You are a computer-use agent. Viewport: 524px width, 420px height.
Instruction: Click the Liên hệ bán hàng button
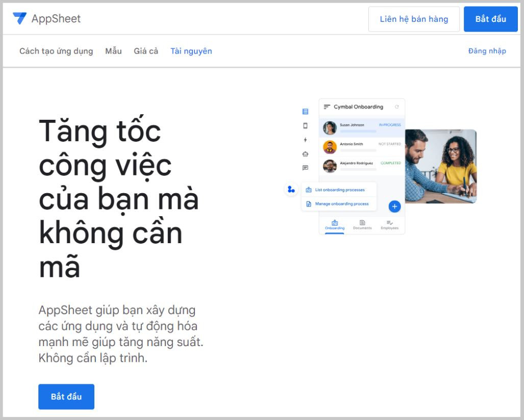(x=414, y=19)
